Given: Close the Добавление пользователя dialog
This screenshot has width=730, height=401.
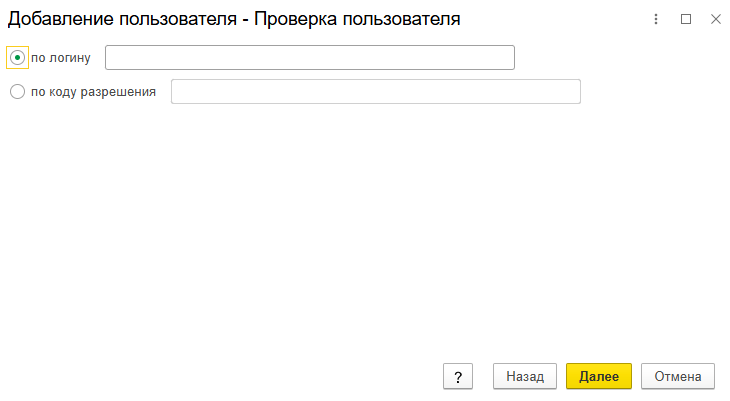Looking at the screenshot, I should (x=715, y=19).
